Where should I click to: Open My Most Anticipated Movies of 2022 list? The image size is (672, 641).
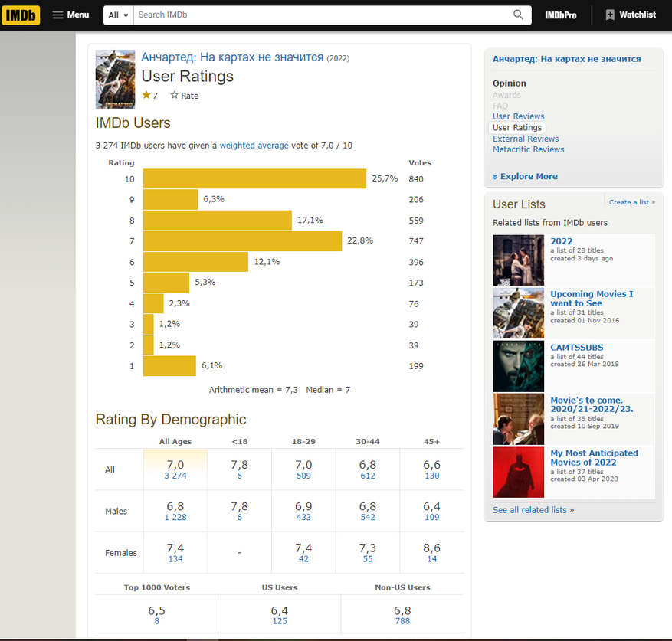(594, 458)
